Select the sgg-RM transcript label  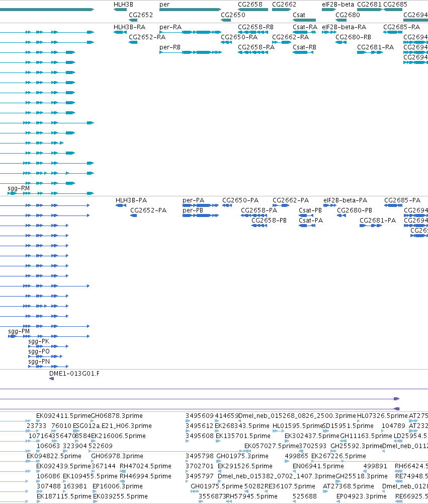coord(19,188)
